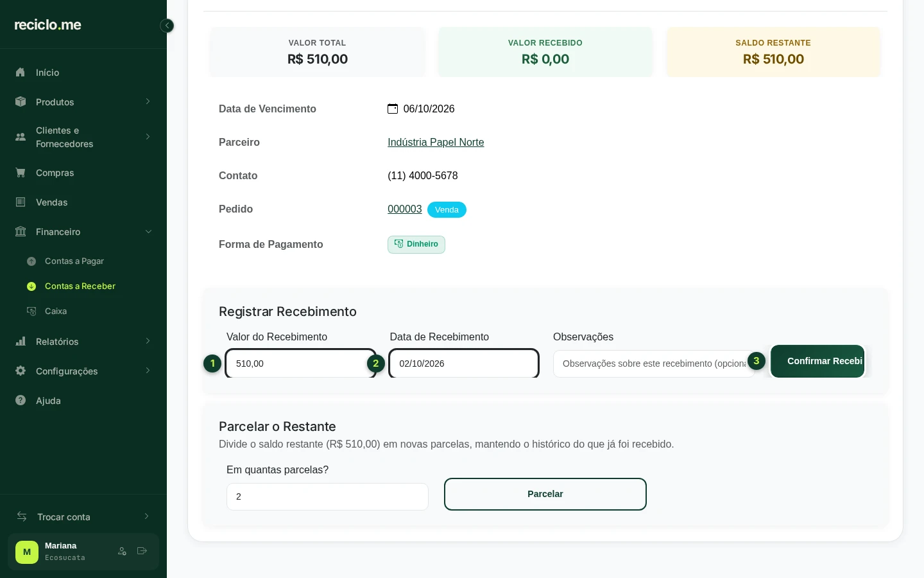Expand the Relatórios submenu chevron
924x578 pixels.
pos(148,342)
